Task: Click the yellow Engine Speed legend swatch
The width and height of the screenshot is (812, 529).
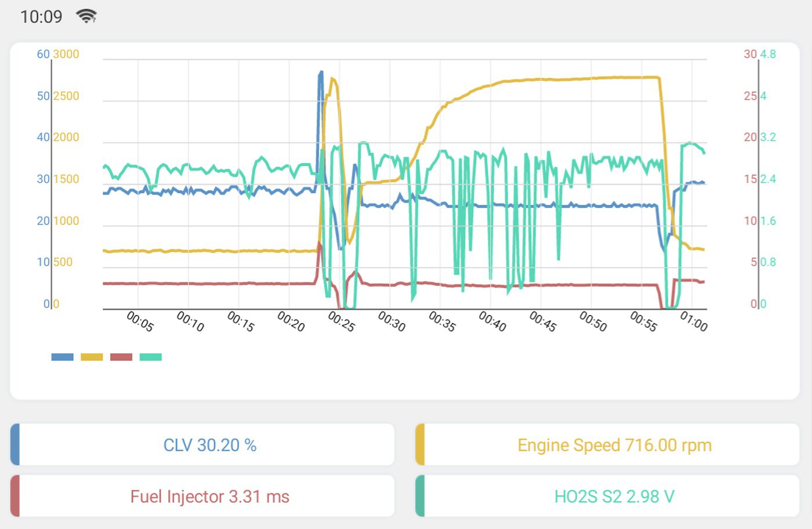Action: pos(92,357)
